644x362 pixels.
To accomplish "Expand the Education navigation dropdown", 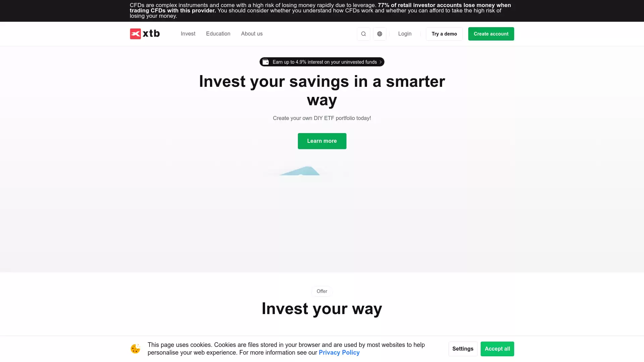I will tap(218, 34).
